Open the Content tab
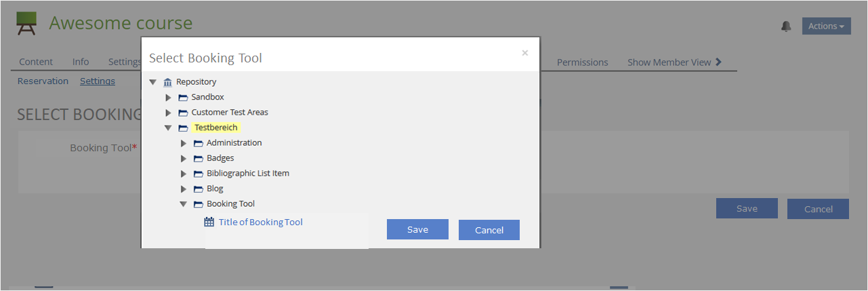 (x=36, y=62)
